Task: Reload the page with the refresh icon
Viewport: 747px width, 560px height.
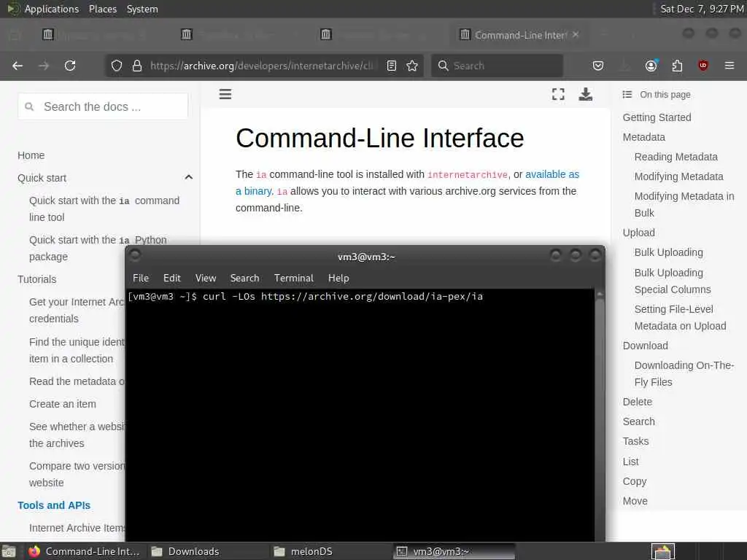Action: [x=70, y=66]
